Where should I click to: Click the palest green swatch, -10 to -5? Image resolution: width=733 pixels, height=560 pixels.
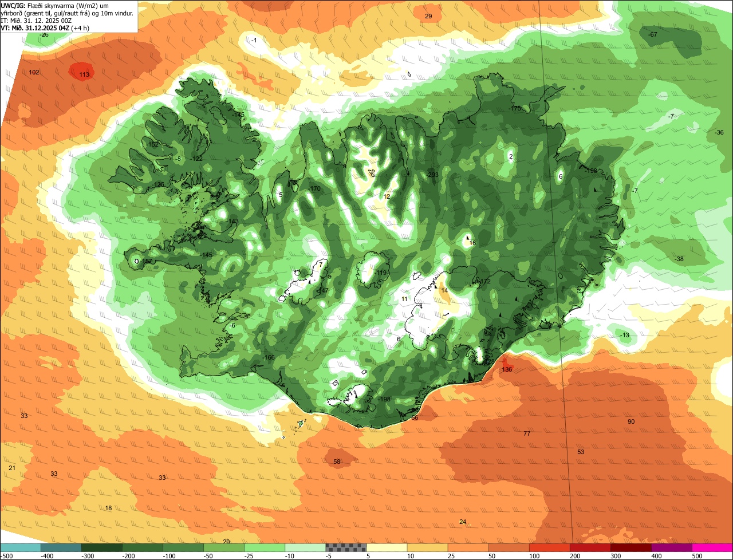tap(305, 547)
